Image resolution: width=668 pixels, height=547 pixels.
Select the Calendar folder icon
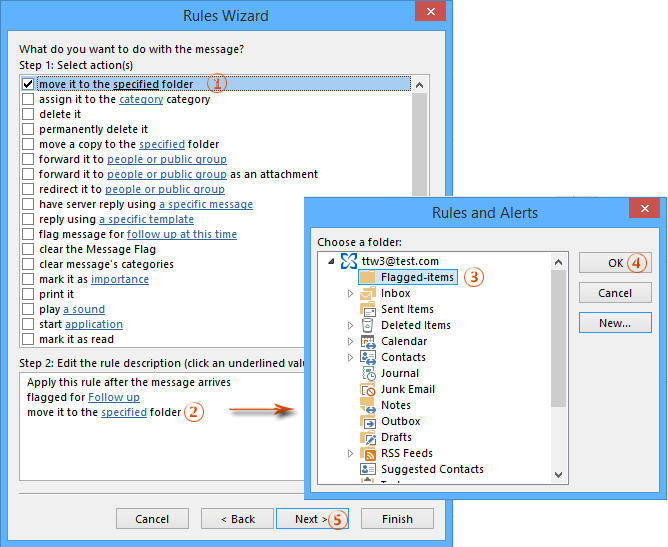(368, 341)
